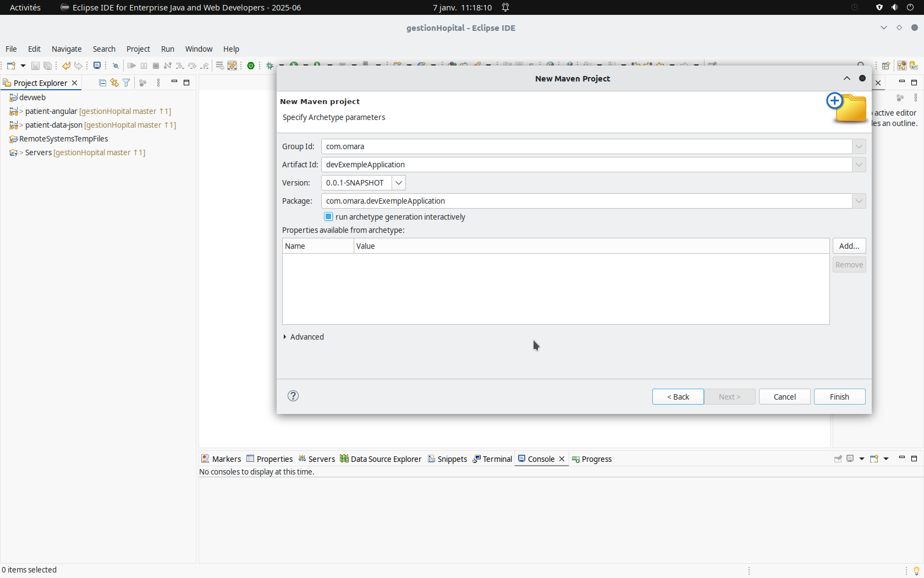Open the Group Id dropdown arrow
The height and width of the screenshot is (578, 924).
coord(859,146)
